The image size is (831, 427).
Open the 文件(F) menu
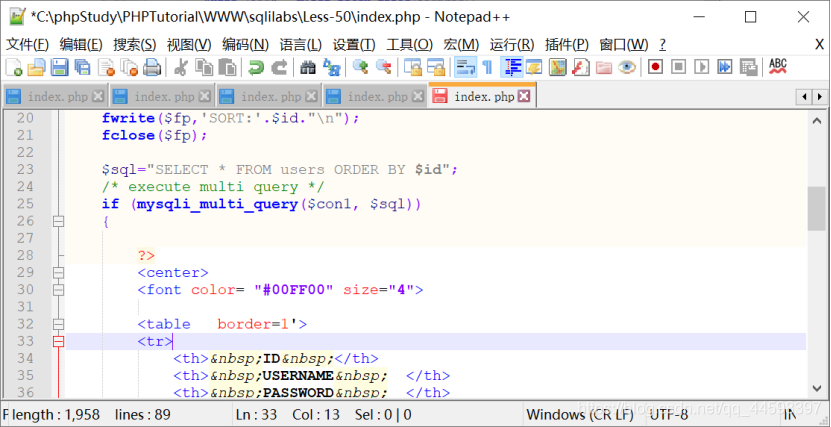point(27,45)
